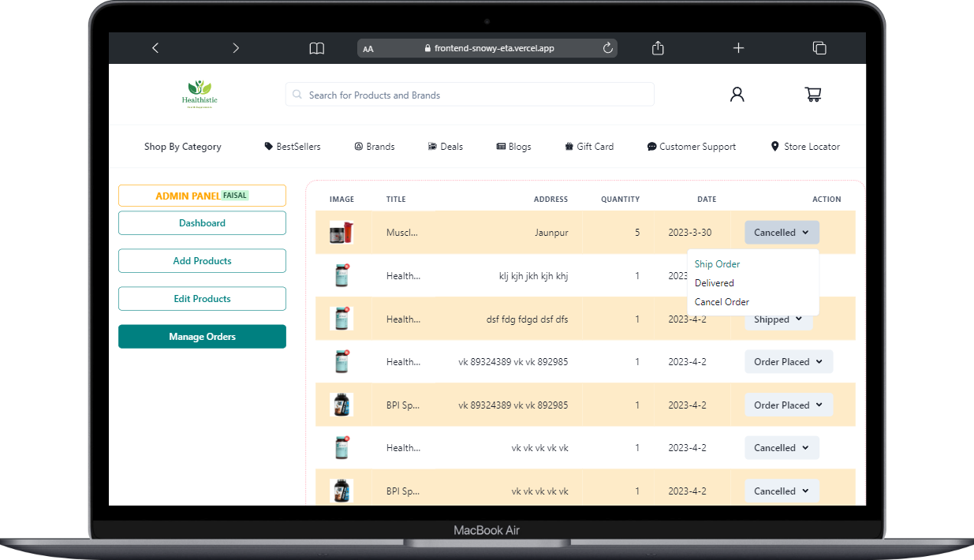Open the Deals menu item
974x560 pixels.
pos(446,147)
